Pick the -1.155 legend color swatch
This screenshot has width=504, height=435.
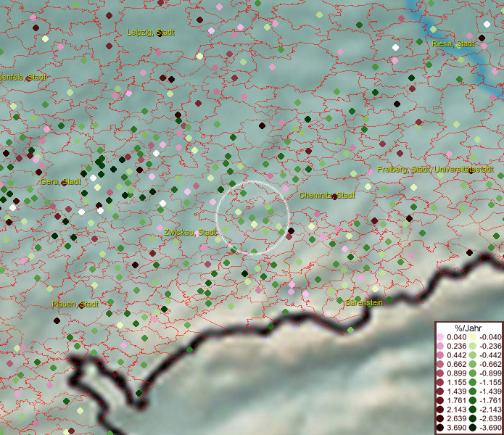pyautogui.click(x=473, y=382)
